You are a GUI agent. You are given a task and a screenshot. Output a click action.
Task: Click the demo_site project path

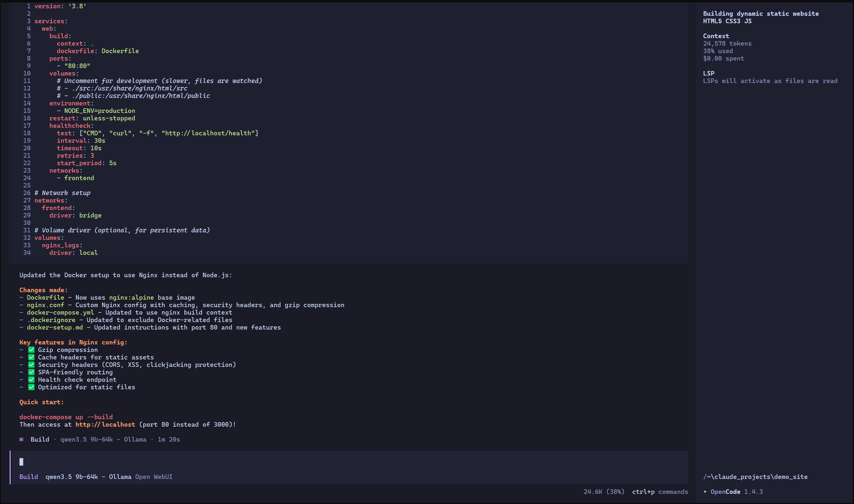coord(756,477)
